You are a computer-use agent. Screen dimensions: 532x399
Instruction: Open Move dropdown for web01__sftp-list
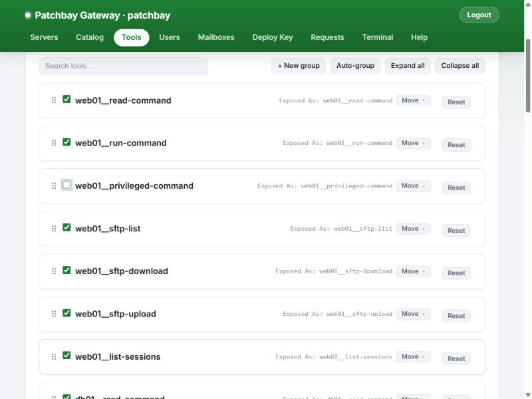(413, 228)
